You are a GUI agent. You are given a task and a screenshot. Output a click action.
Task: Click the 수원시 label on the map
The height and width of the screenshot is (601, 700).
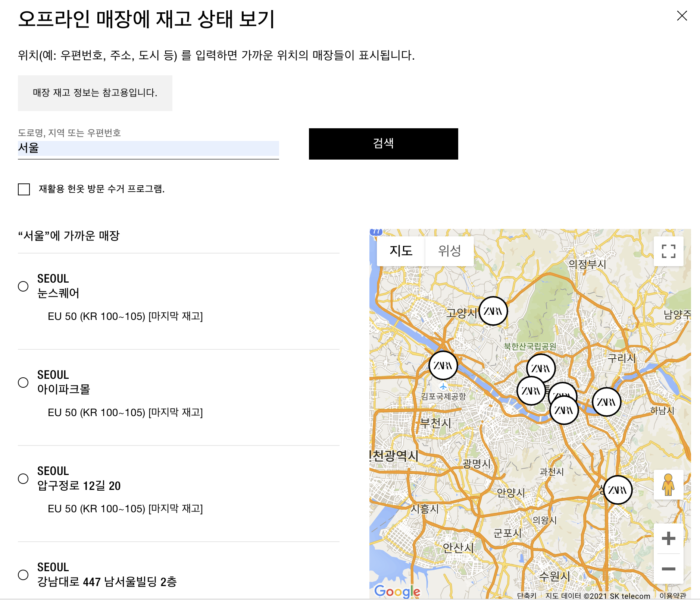pos(554,576)
